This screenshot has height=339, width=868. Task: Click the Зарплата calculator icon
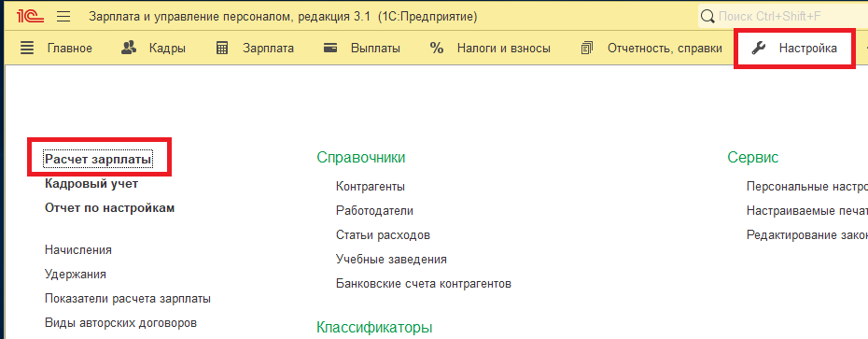click(222, 49)
